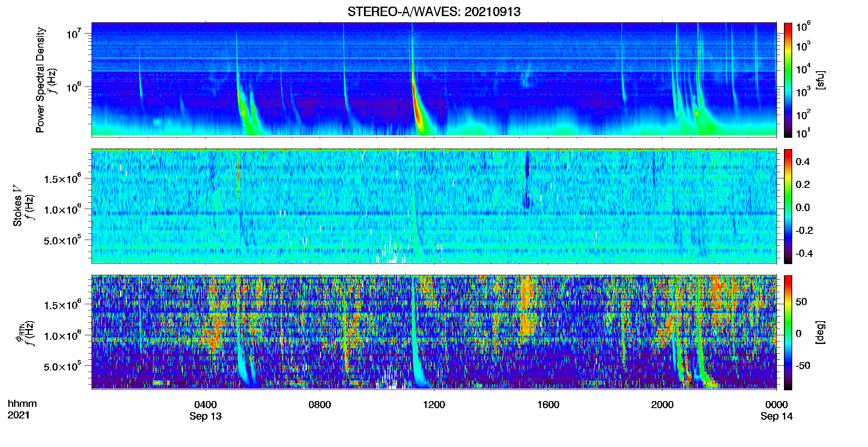Click the 2021 year label below hhmm

(x=19, y=415)
